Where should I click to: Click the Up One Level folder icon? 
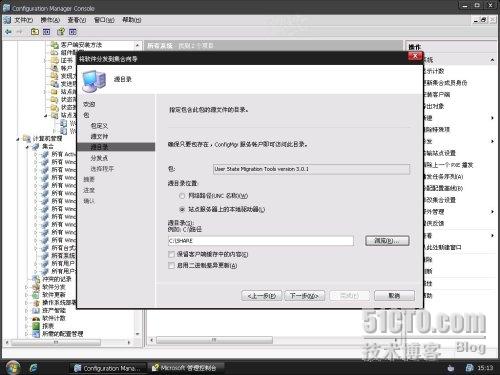(x=35, y=32)
